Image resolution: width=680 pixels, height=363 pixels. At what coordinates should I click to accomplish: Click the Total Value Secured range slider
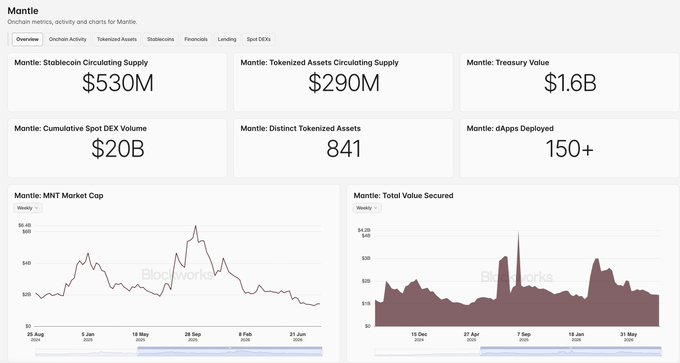pyautogui.click(x=518, y=351)
